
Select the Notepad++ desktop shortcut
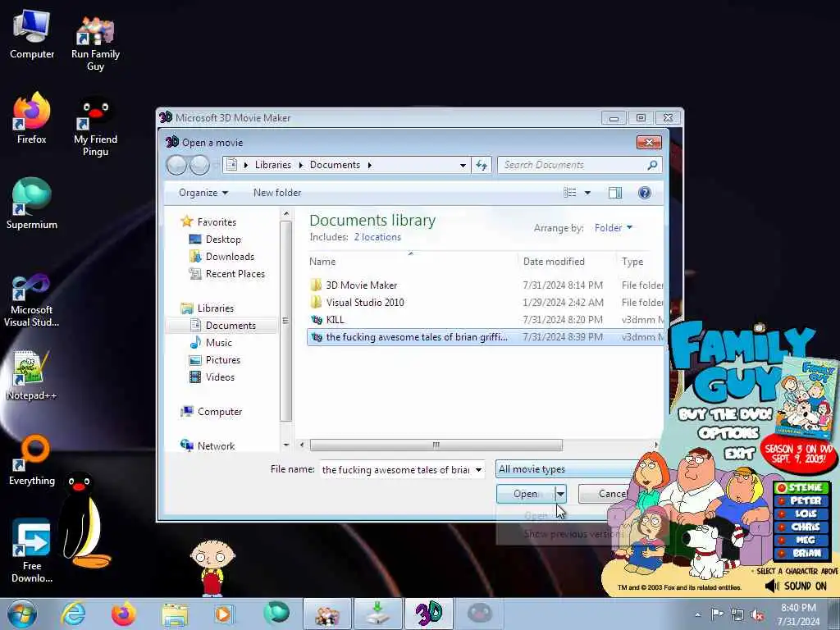click(x=32, y=375)
